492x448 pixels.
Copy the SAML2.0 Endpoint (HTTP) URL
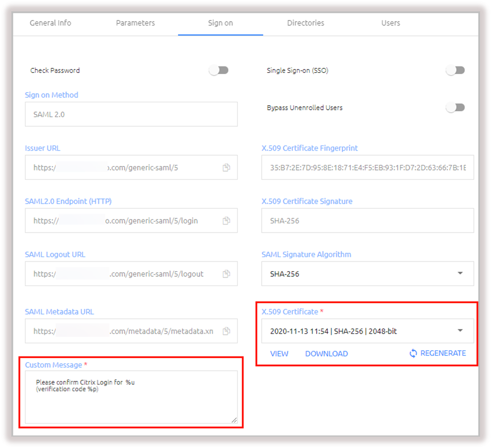coord(226,221)
